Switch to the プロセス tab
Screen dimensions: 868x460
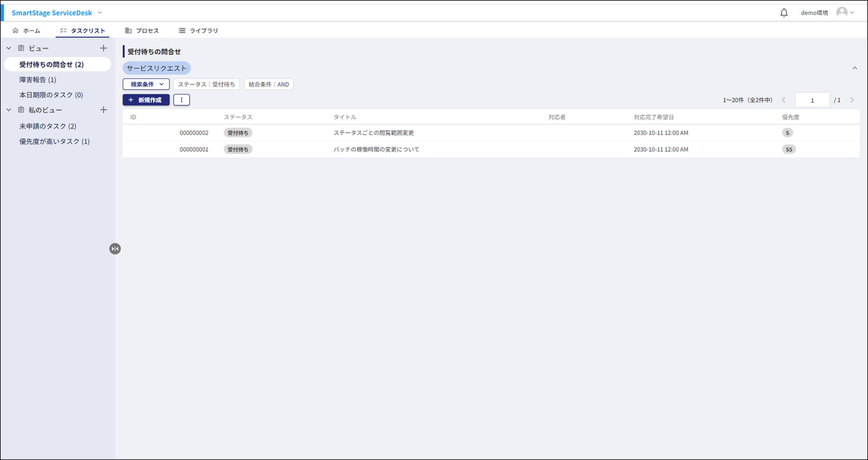coord(142,31)
